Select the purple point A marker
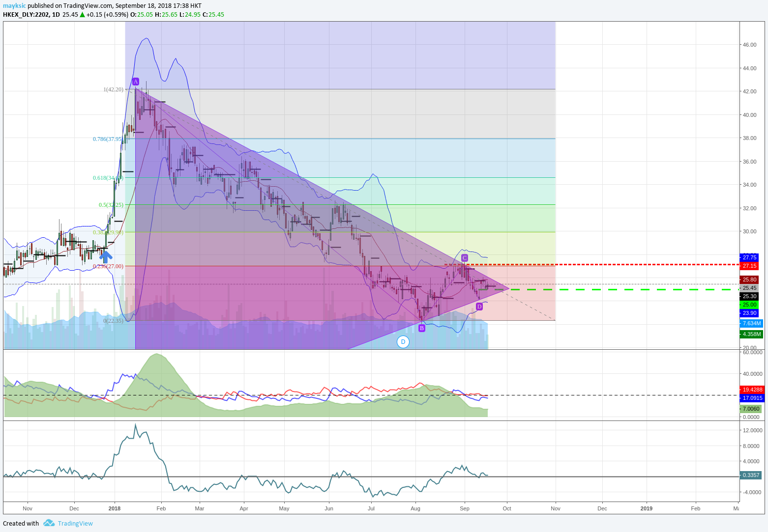 coord(136,82)
